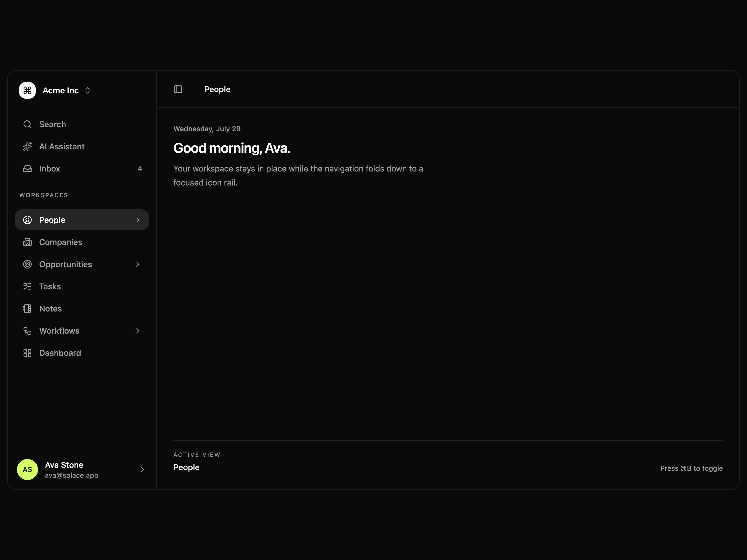Click the Inbox tray icon
The image size is (747, 560).
coord(27,168)
